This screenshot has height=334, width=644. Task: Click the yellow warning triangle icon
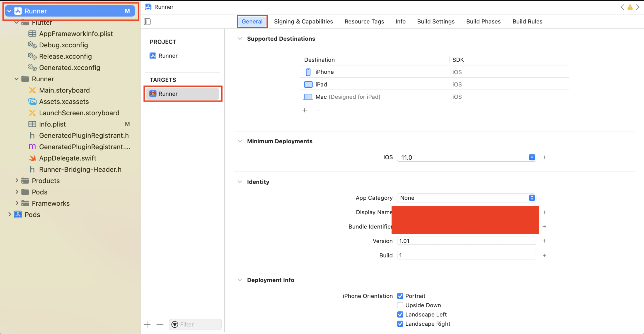(x=630, y=7)
